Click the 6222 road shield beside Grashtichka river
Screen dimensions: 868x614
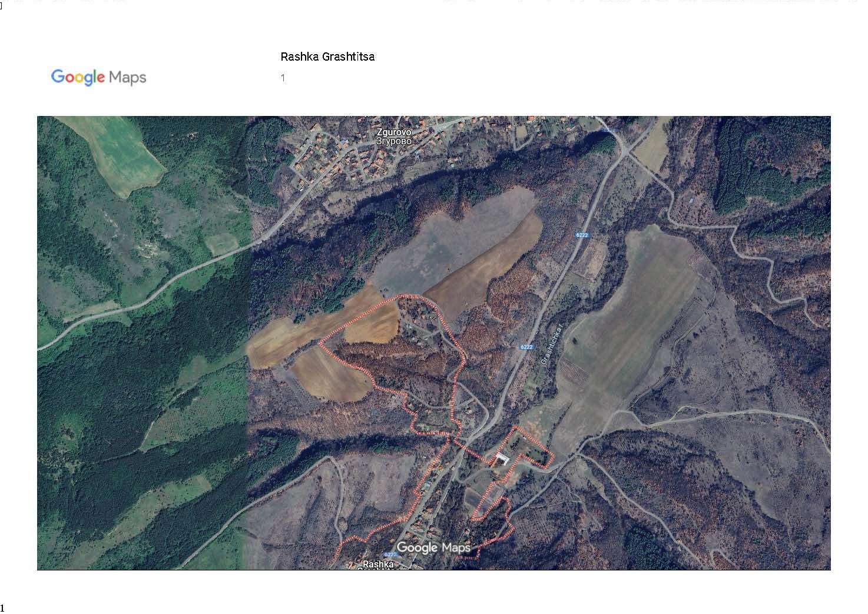(x=526, y=347)
